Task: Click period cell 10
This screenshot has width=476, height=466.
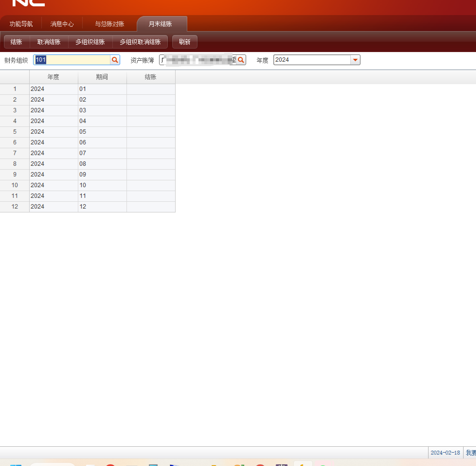Action: pos(102,185)
